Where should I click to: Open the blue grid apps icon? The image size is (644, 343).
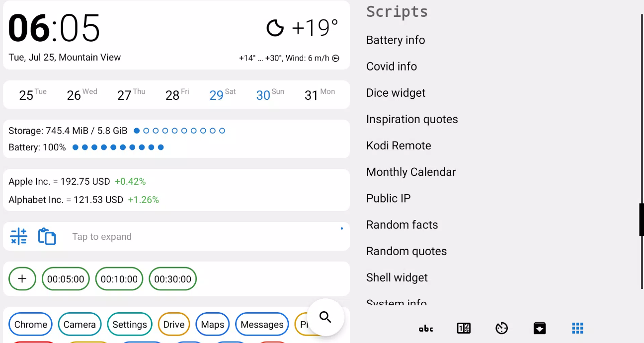pyautogui.click(x=577, y=328)
